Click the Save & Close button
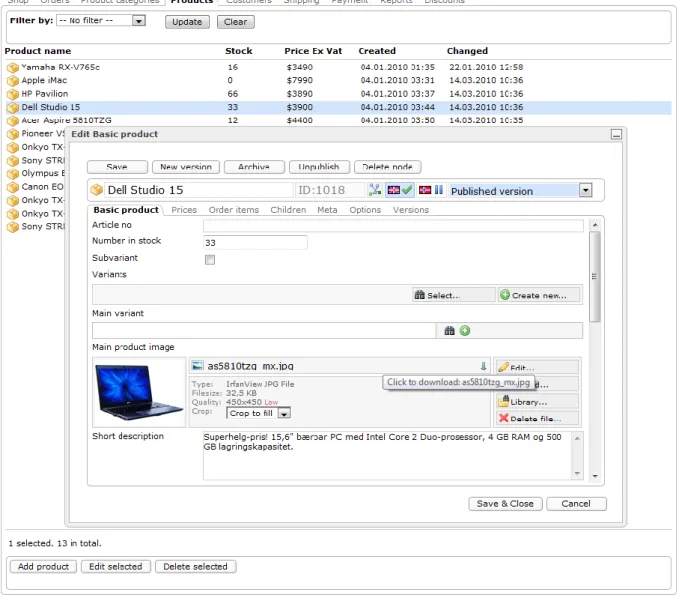The width and height of the screenshot is (679, 595). (505, 504)
